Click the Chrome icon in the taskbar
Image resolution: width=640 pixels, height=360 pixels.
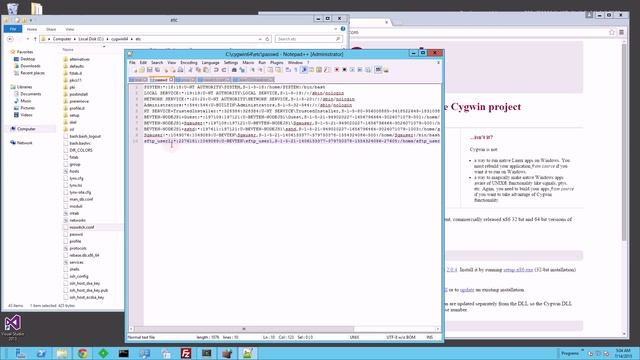[83, 353]
